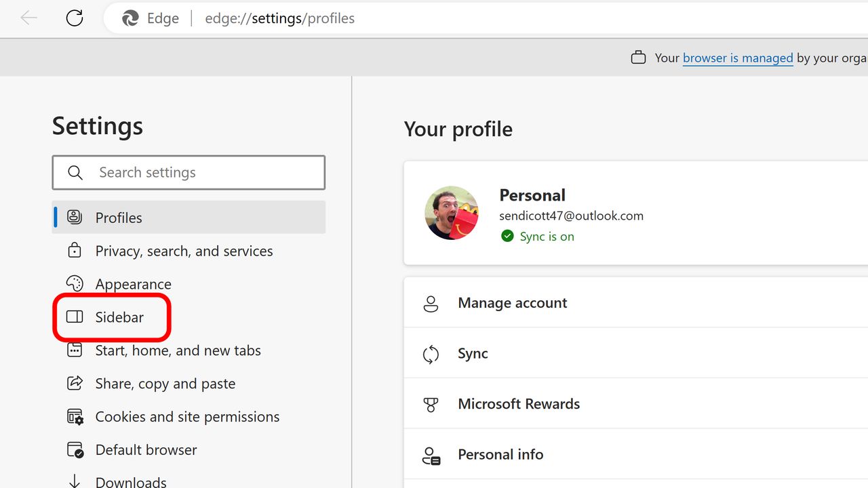Click the managed browser briefcase icon
The height and width of the screenshot is (488, 868).
tap(638, 58)
